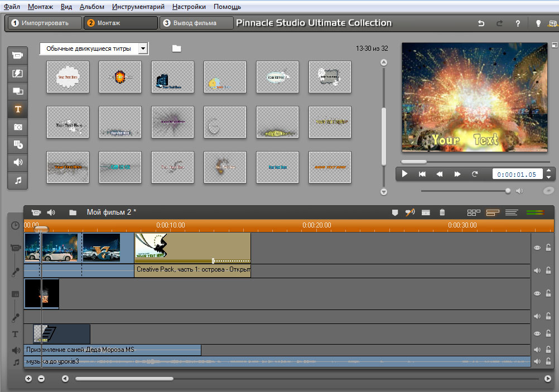
Task: Increase the timecode with the up stepper
Action: tap(548, 171)
